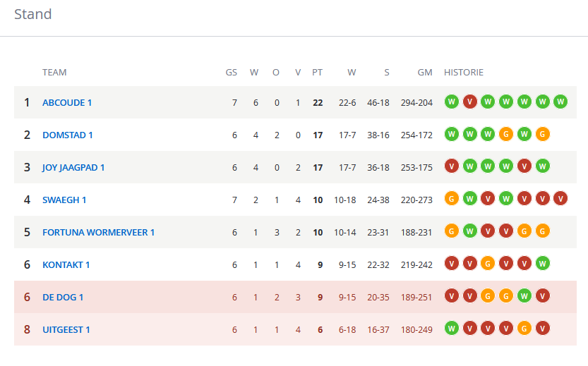Viewport: 588px width, 366px height.
Task: Click the green W icon in KONTAKT 1 history
Action: click(542, 263)
